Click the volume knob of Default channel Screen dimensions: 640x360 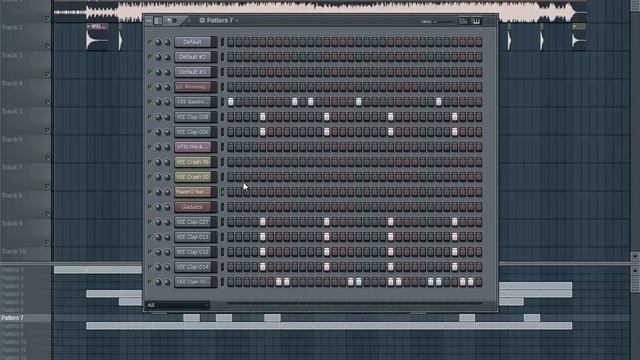pyautogui.click(x=167, y=42)
